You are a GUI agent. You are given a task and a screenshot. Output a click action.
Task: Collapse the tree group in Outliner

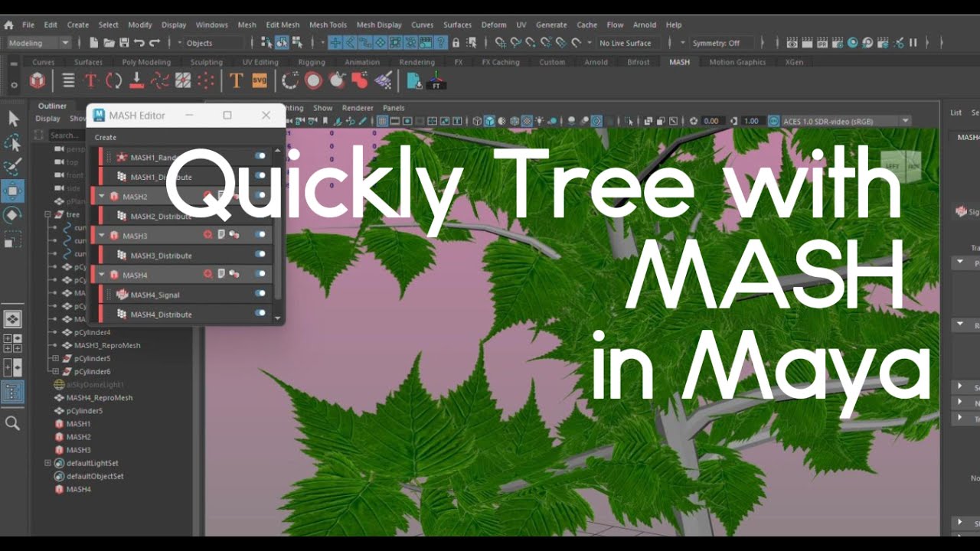click(x=47, y=215)
